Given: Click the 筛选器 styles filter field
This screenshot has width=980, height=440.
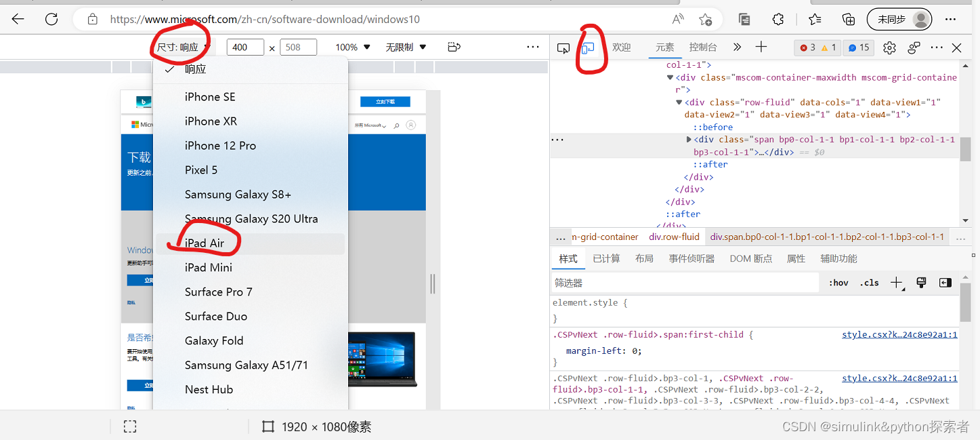Looking at the screenshot, I should tap(685, 283).
